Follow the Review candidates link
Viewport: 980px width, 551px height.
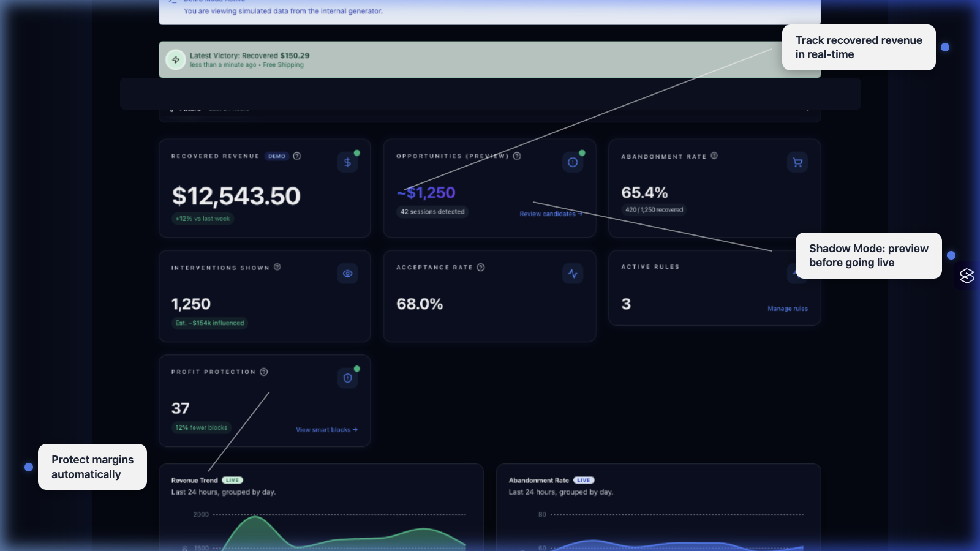click(551, 214)
